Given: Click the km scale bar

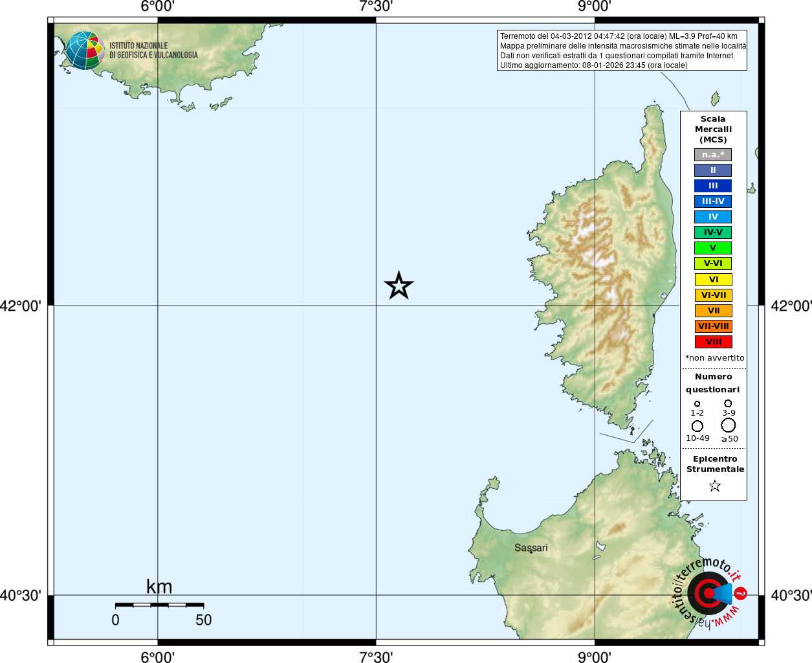Looking at the screenshot, I should [x=159, y=605].
